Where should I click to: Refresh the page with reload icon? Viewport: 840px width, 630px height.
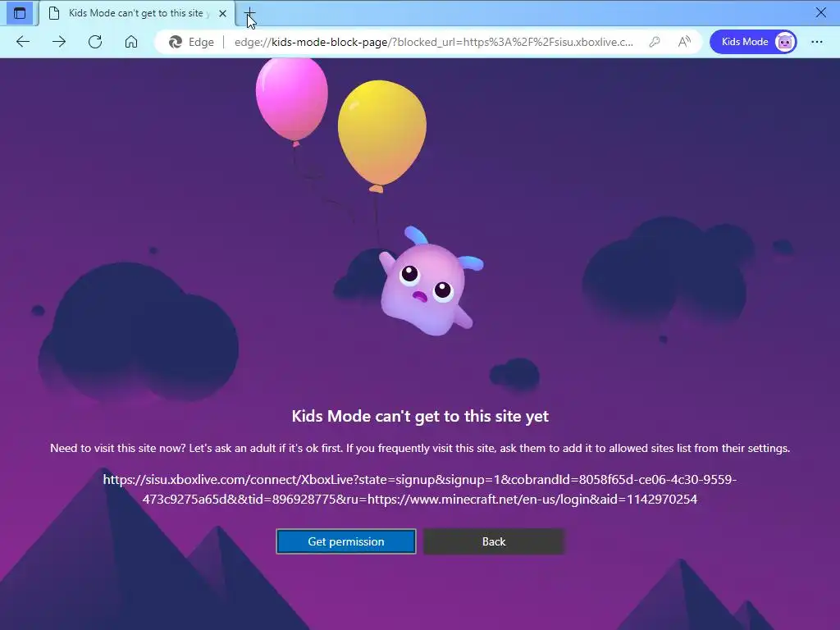[95, 42]
